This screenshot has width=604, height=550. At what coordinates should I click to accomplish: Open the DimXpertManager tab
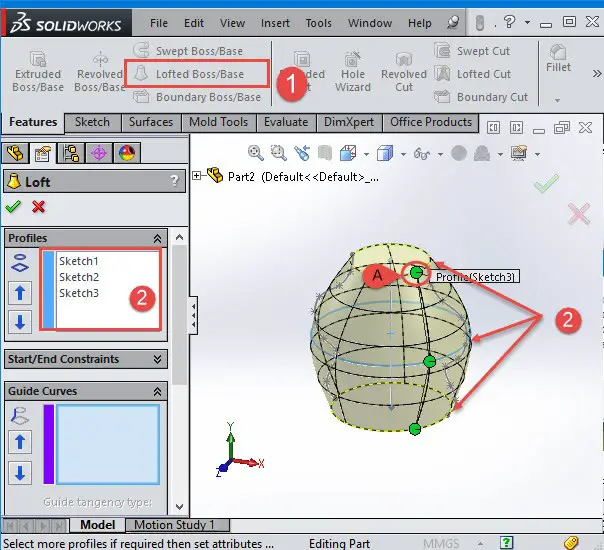click(99, 153)
